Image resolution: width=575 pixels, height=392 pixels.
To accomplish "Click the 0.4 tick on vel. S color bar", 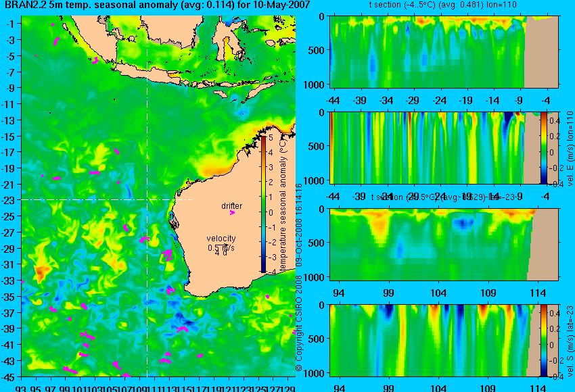I will pyautogui.click(x=555, y=313).
